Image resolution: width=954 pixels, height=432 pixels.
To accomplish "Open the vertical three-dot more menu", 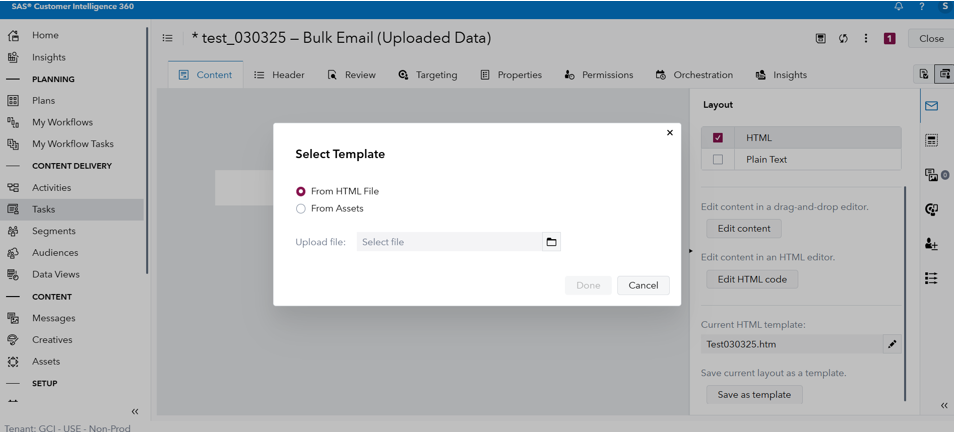I will click(x=866, y=39).
